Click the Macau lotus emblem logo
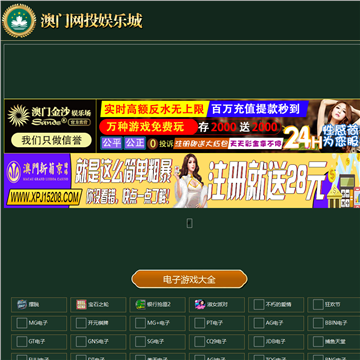This screenshot has width=360, height=360. [x=19, y=21]
